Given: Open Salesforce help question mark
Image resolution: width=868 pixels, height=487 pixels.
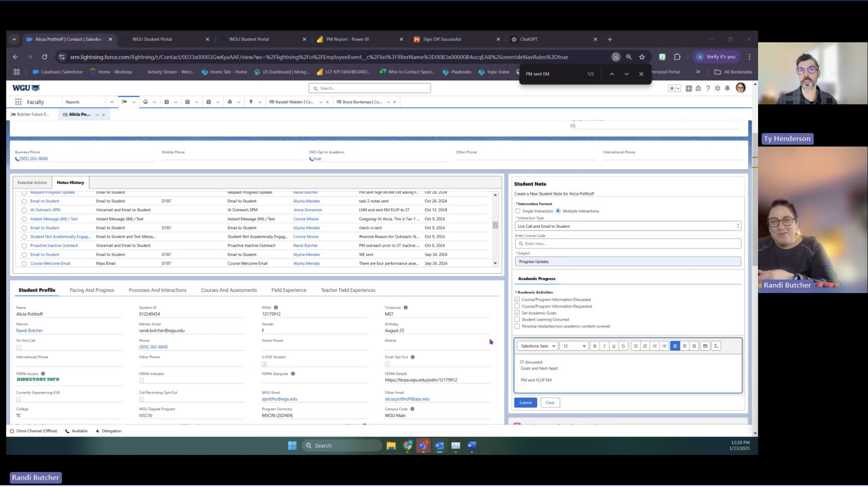Looking at the screenshot, I should (x=708, y=88).
